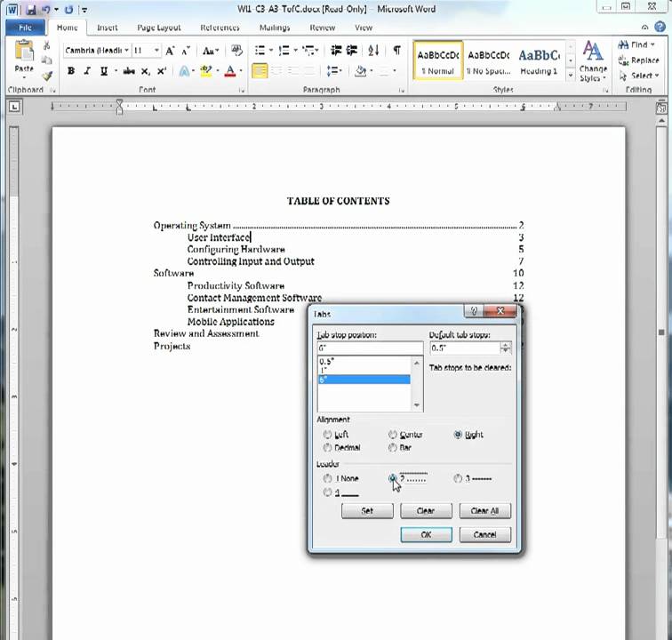Select underline leader option 4
This screenshot has height=640, width=672.
327,492
